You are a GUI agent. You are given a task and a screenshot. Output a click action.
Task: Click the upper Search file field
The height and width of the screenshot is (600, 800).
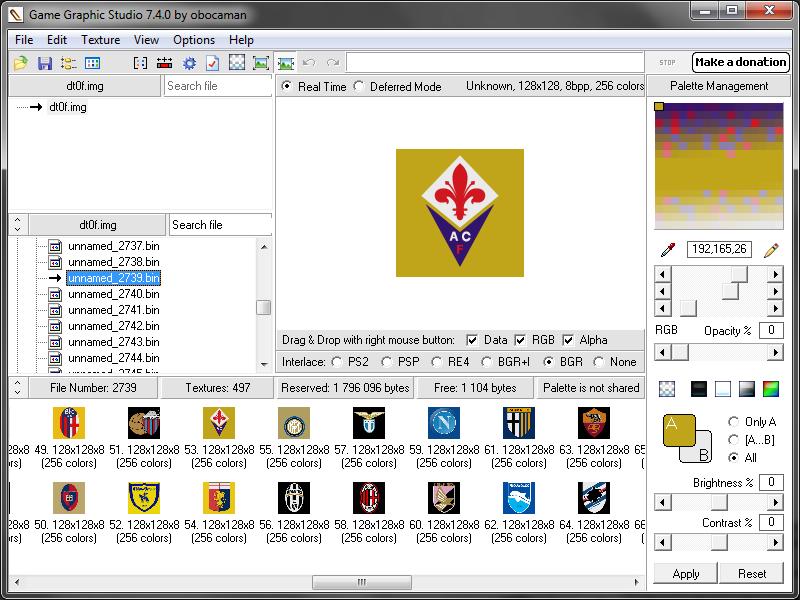click(218, 86)
